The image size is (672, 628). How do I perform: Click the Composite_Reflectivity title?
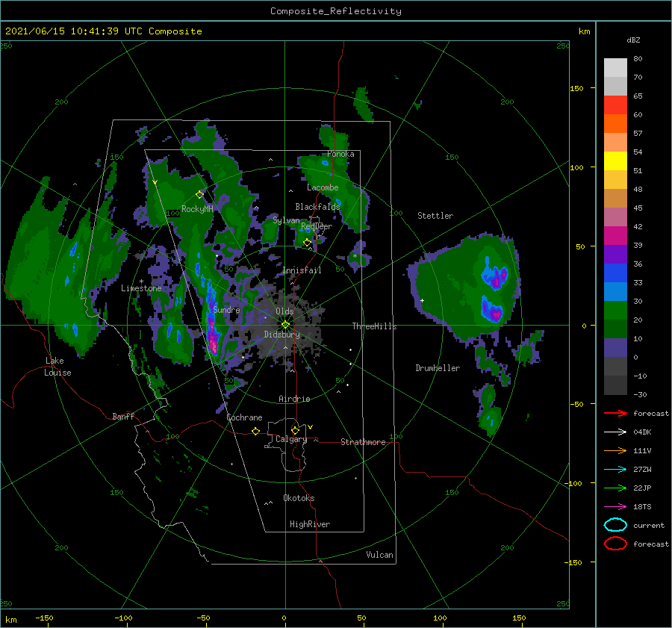click(x=335, y=11)
